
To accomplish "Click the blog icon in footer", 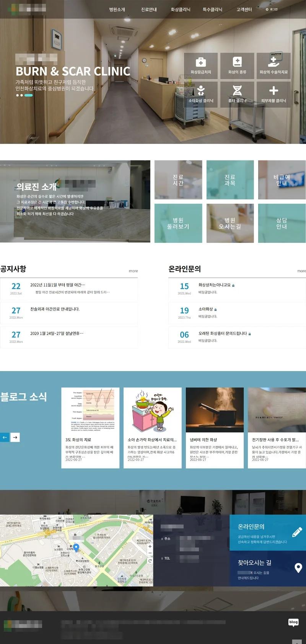I will coord(293,622).
